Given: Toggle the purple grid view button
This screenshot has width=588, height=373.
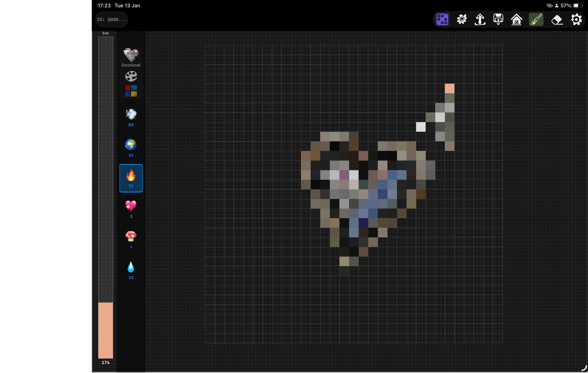Looking at the screenshot, I should click(442, 19).
